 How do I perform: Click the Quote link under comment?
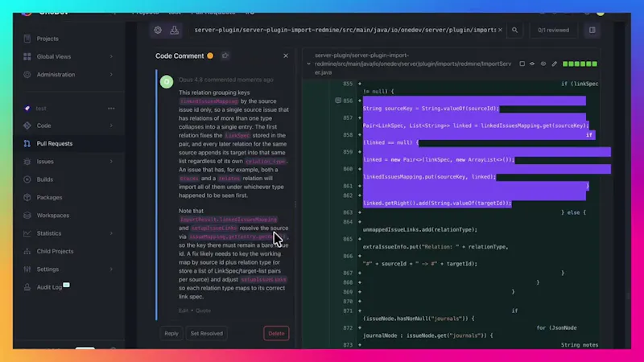(203, 311)
